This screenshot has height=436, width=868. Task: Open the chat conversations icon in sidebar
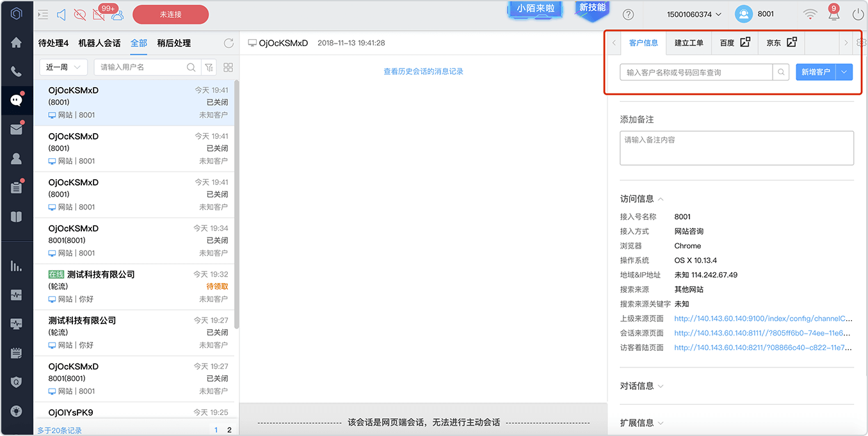point(16,101)
